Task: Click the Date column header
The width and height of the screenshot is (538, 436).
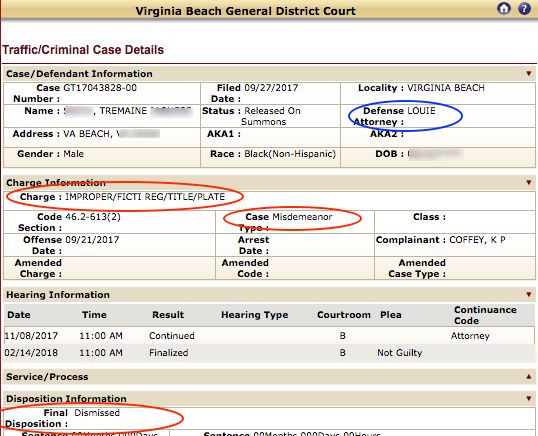Action: coord(19,315)
